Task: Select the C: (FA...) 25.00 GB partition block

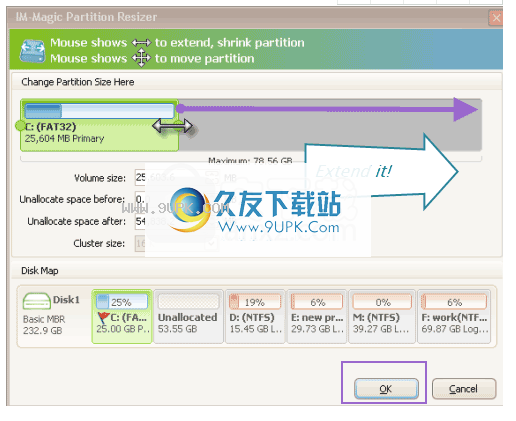Action: click(122, 316)
